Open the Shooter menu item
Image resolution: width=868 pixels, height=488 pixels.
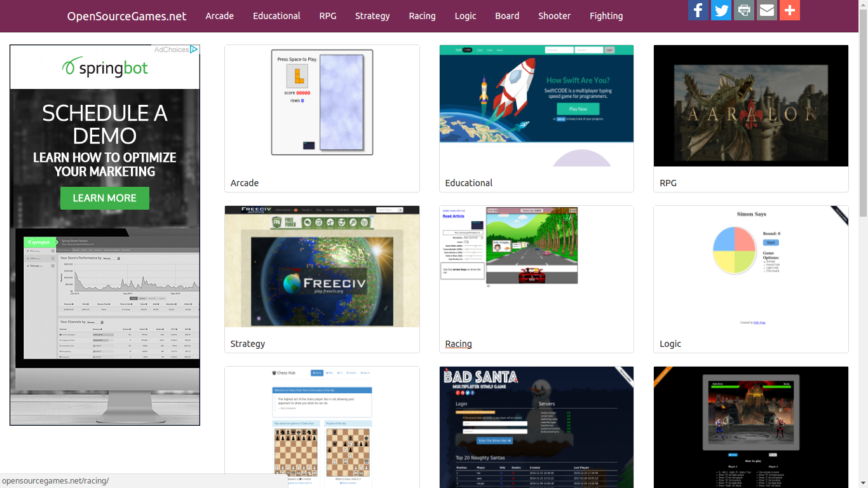click(555, 16)
